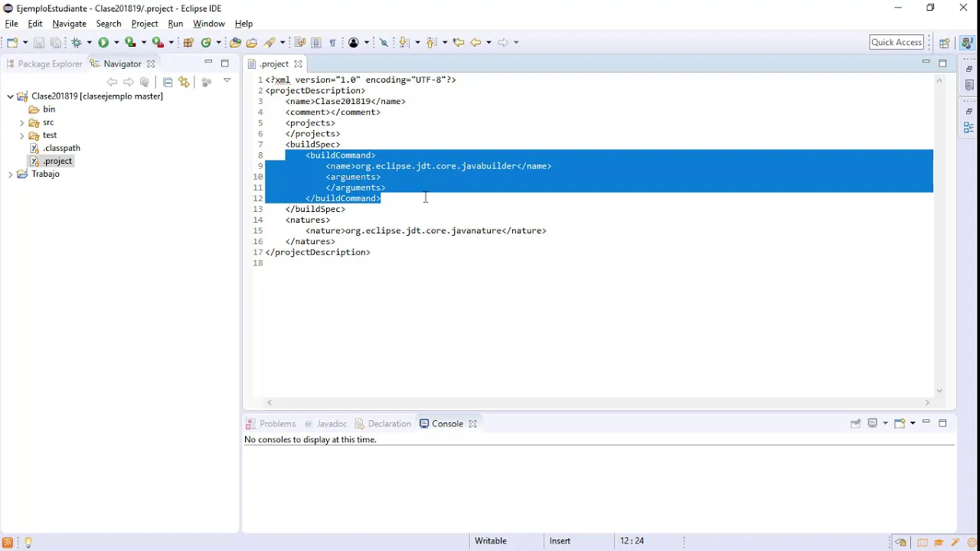Click the Coverage run icon
Screen dimensions: 980x551
(x=130, y=43)
